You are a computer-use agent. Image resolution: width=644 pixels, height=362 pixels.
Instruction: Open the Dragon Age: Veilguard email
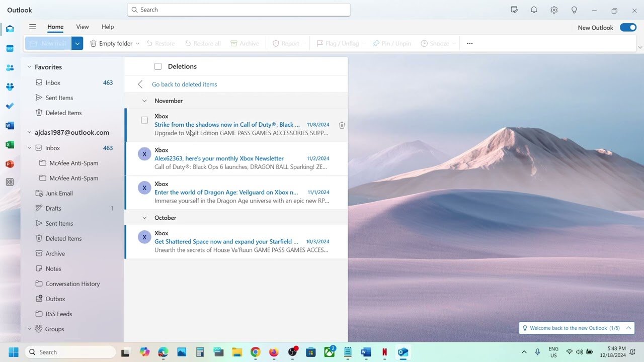(x=236, y=192)
